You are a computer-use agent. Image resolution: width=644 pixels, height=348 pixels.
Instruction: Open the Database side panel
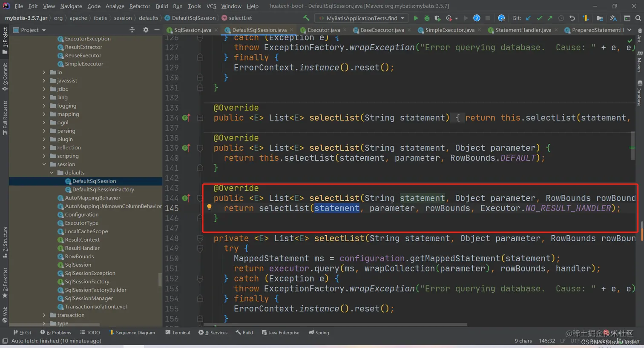coord(639,93)
